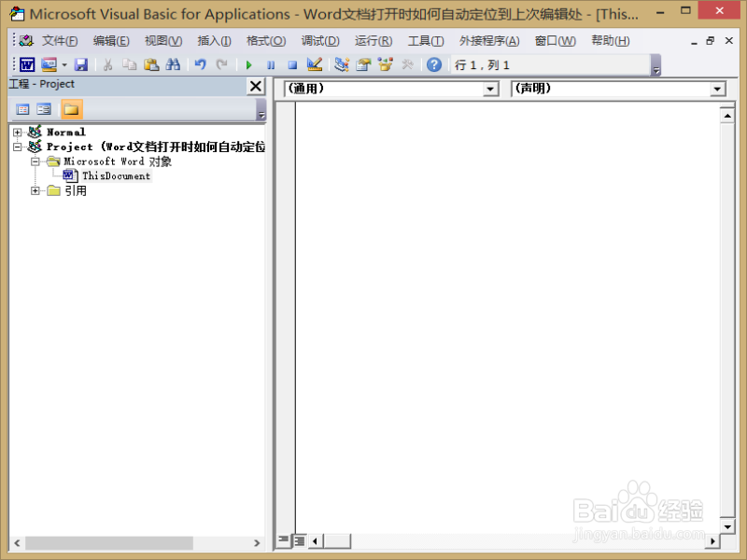Viewport: 747px width, 560px height.
Task: Minimize the inner code window
Action: [x=694, y=42]
